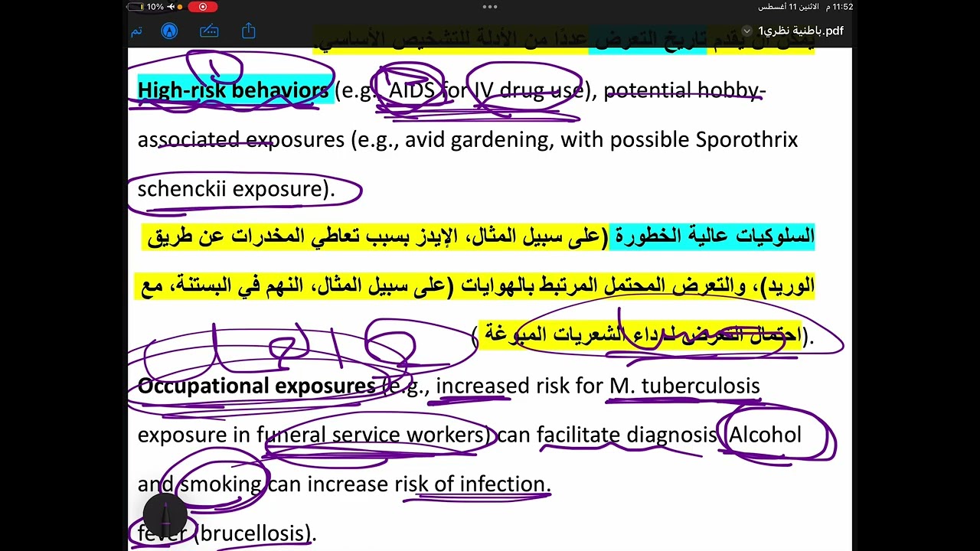The width and height of the screenshot is (980, 551).
Task: Tap the bold heading 'Occupational exposures'
Action: click(256, 386)
